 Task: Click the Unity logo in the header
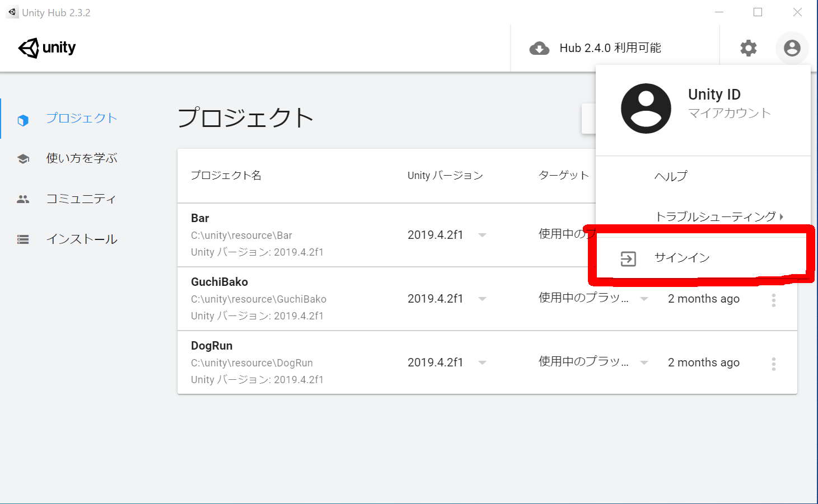pos(47,48)
